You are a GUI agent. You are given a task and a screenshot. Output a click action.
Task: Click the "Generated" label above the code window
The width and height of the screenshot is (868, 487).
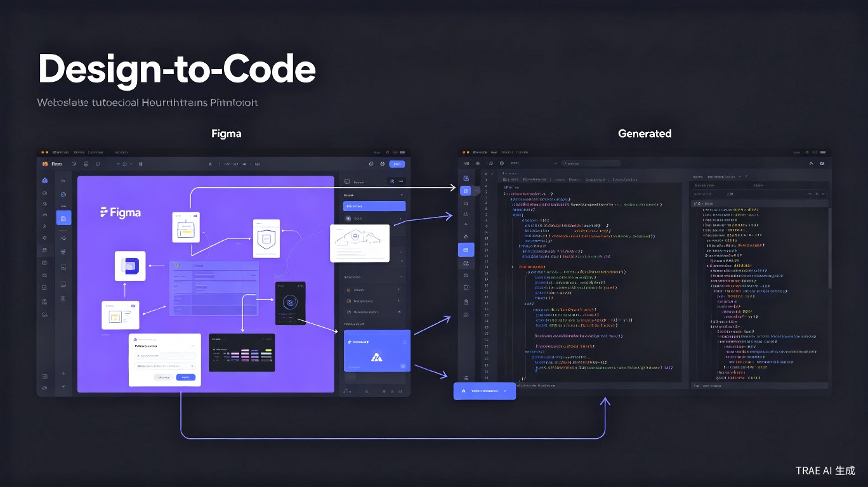click(x=645, y=133)
